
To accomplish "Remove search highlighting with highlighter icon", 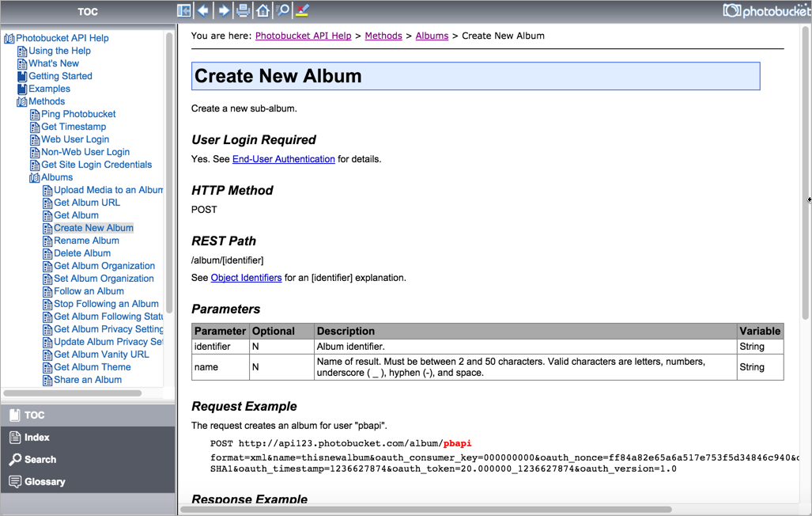I will [x=301, y=10].
